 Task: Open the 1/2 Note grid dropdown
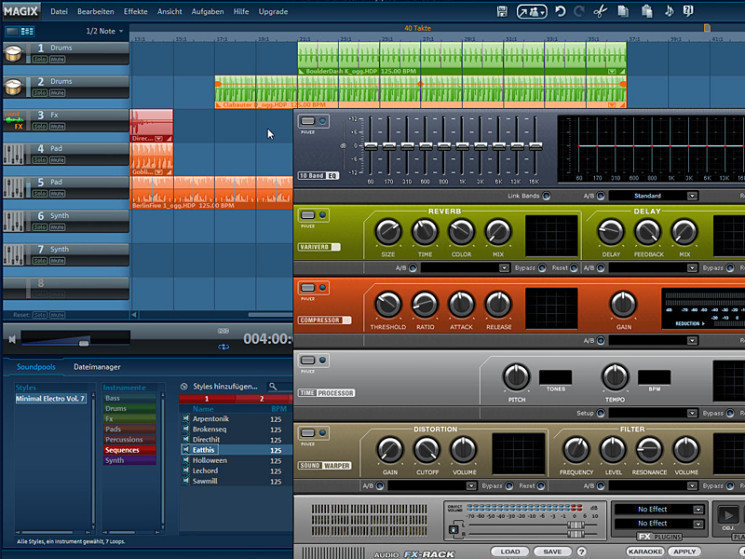click(x=105, y=31)
